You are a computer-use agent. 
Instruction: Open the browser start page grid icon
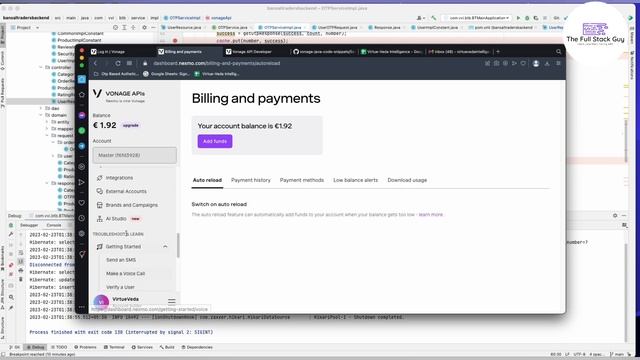click(129, 64)
